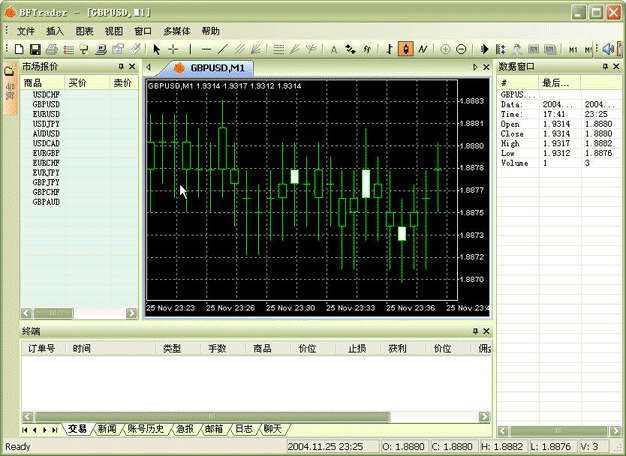Open the 多媒体 menu
This screenshot has height=456, width=626.
point(177,31)
